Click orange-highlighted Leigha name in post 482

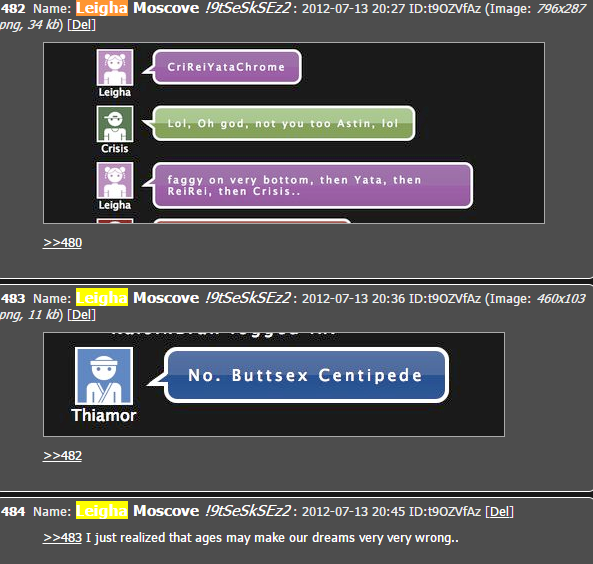[102, 8]
